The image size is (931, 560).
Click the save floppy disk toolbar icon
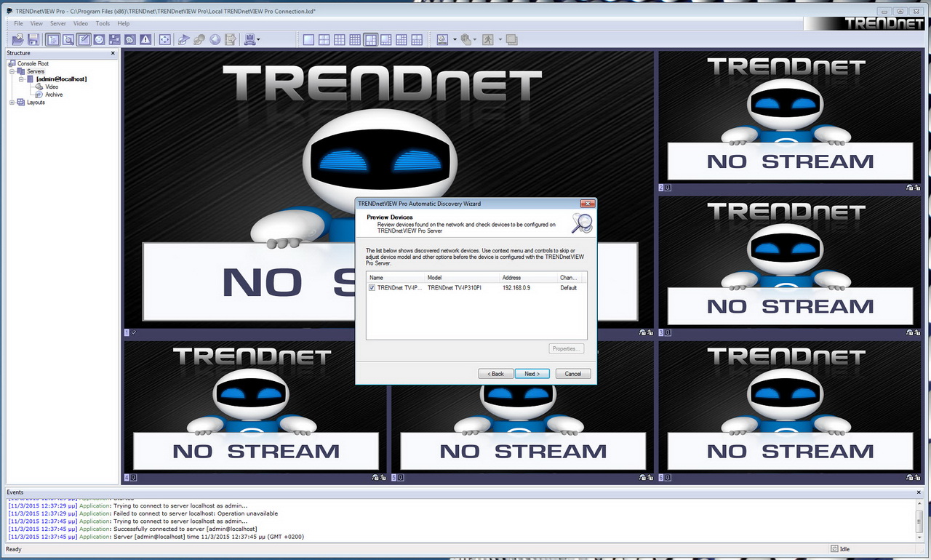33,39
